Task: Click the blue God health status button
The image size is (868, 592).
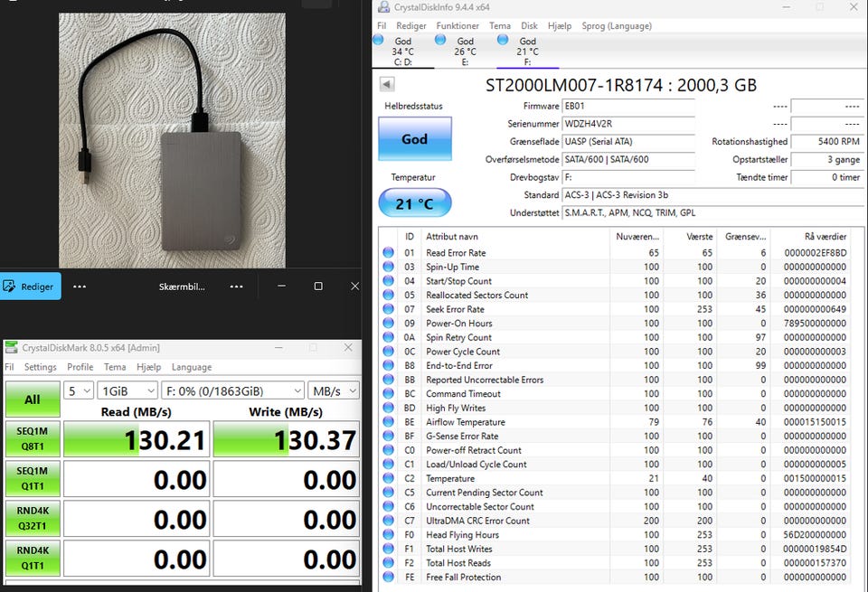Action: tap(415, 139)
